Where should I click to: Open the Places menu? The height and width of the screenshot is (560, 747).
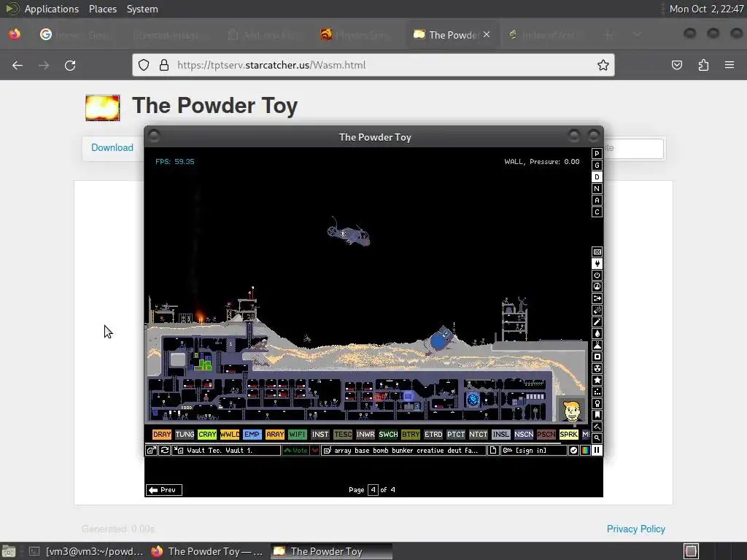[x=103, y=9]
